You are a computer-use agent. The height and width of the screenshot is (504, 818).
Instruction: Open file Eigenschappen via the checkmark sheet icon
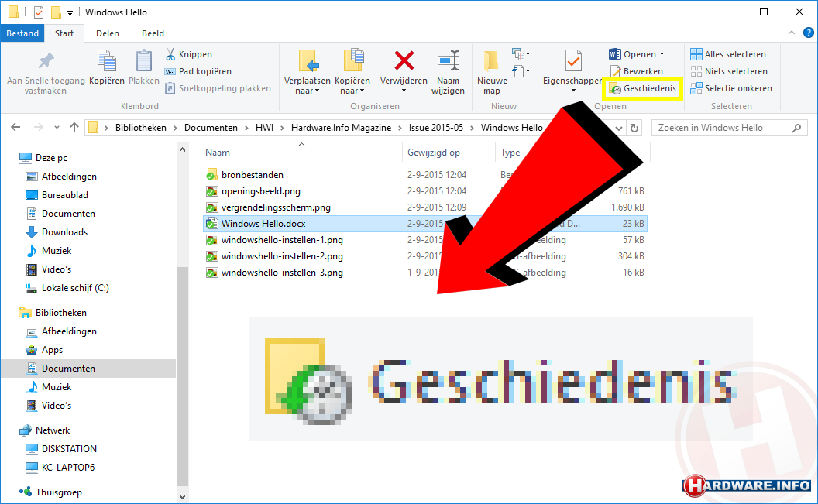point(572,61)
